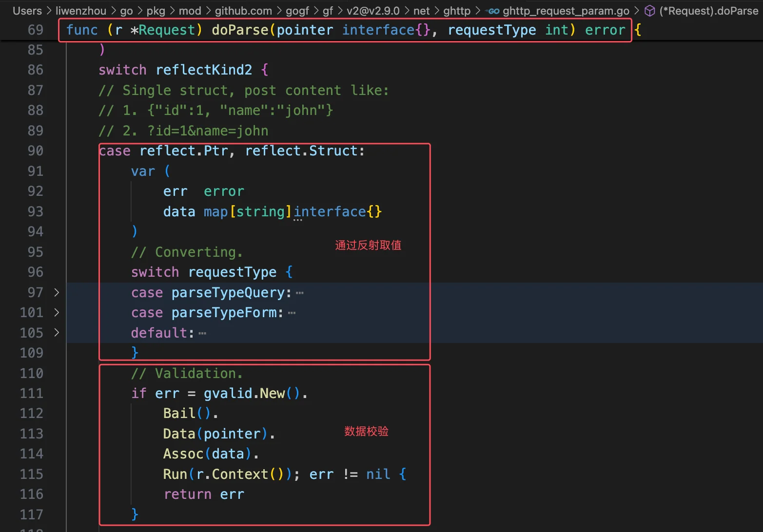Click the folded ellipsis after default:
This screenshot has height=532, width=763.
pyautogui.click(x=202, y=333)
